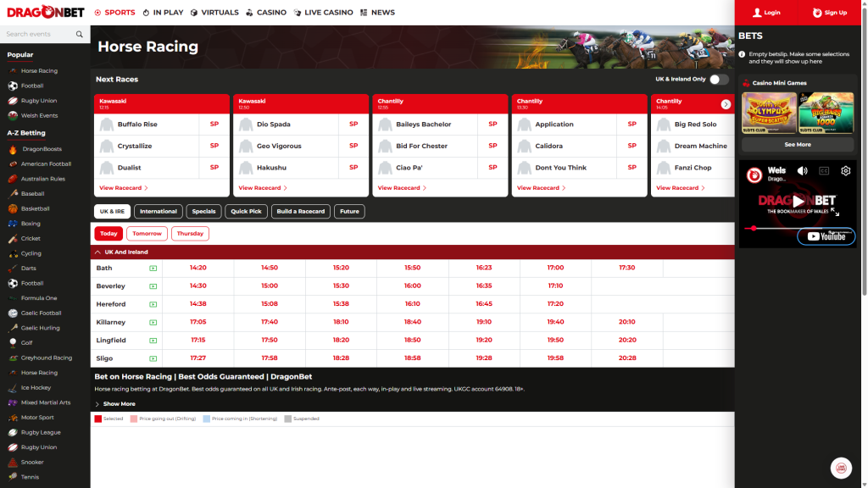Select the Greyhound Racing icon

point(13,358)
